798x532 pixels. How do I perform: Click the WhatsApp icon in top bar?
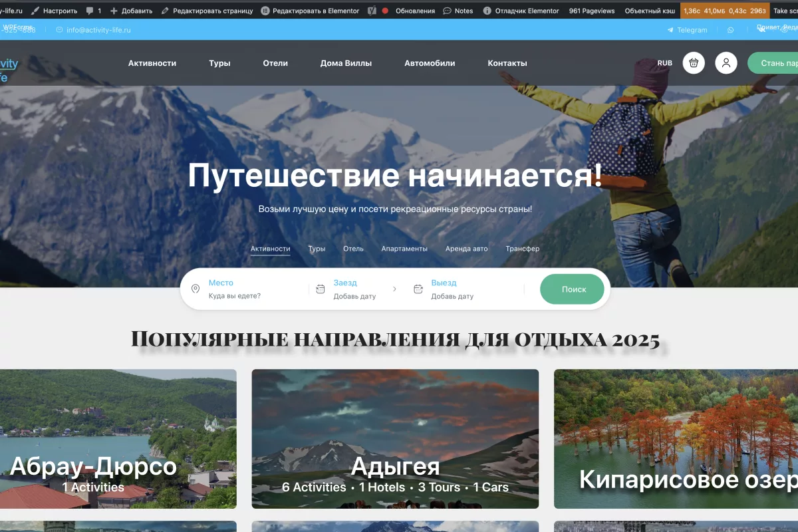[731, 30]
